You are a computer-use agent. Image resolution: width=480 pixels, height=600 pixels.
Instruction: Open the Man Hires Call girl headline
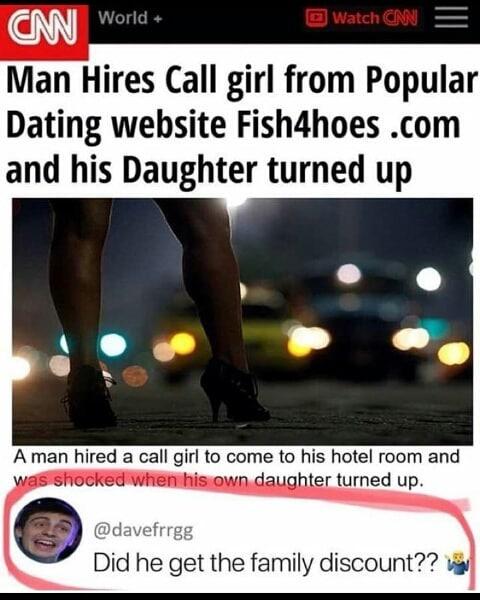tap(241, 125)
